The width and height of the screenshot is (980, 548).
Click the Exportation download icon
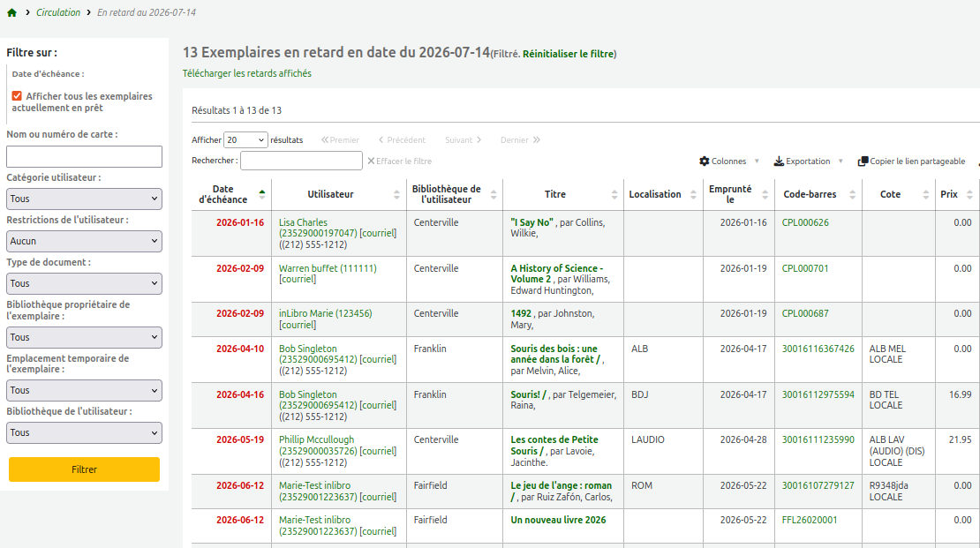click(x=779, y=161)
